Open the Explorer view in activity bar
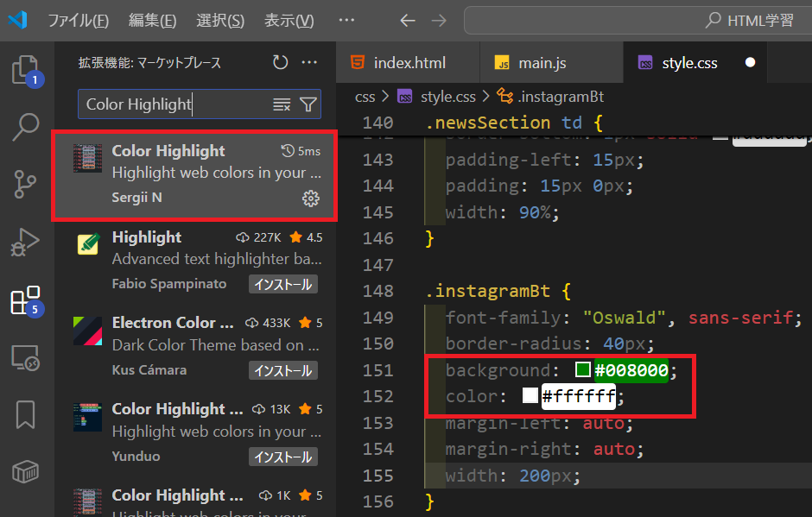812x517 pixels. click(x=26, y=71)
